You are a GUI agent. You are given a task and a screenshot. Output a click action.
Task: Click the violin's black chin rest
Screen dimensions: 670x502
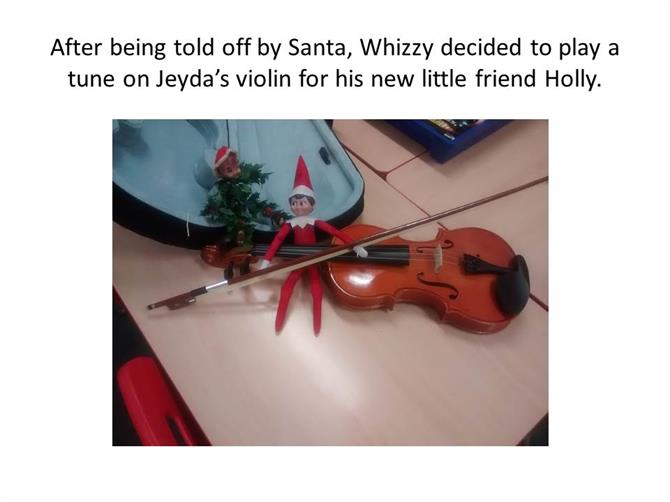click(512, 285)
